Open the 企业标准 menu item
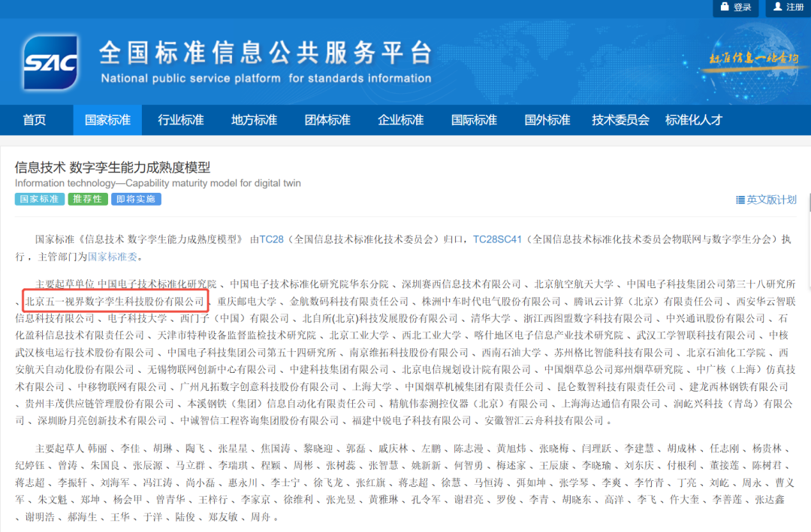 [x=401, y=120]
